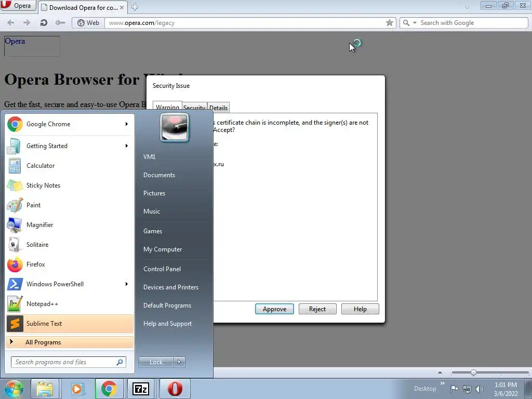Launch Solitaire from Start menu
The height and width of the screenshot is (399, 532).
(x=70, y=244)
